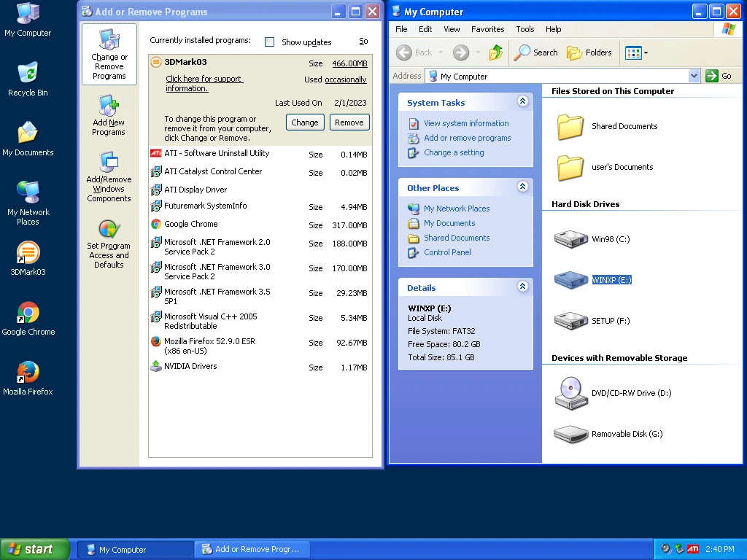Collapse the System Tasks panel
This screenshot has width=747, height=560.
522,101
